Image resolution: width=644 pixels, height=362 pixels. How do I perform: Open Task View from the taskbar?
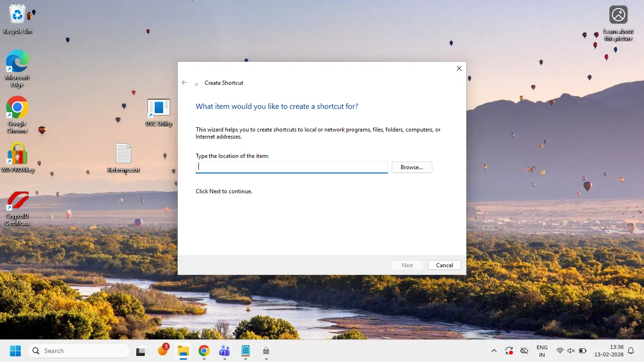(x=140, y=351)
